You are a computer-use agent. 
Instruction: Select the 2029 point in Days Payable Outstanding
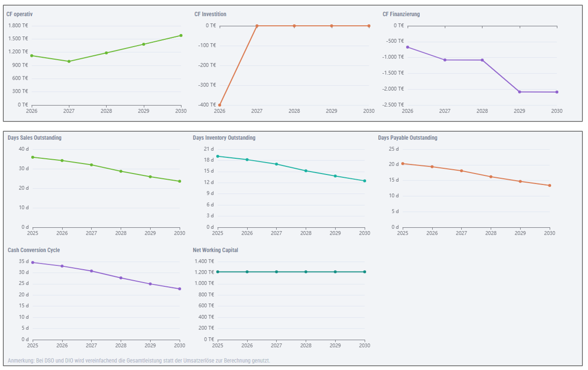coord(520,181)
